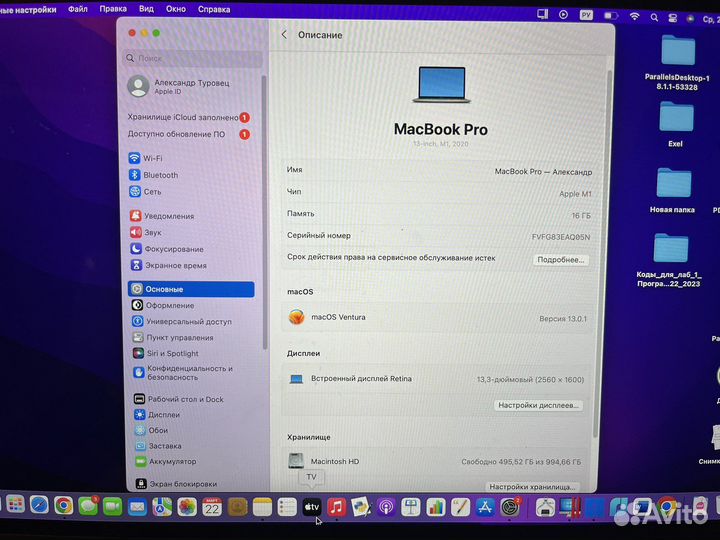This screenshot has height=540, width=720.
Task: Select Основные general settings
Action: pyautogui.click(x=191, y=289)
